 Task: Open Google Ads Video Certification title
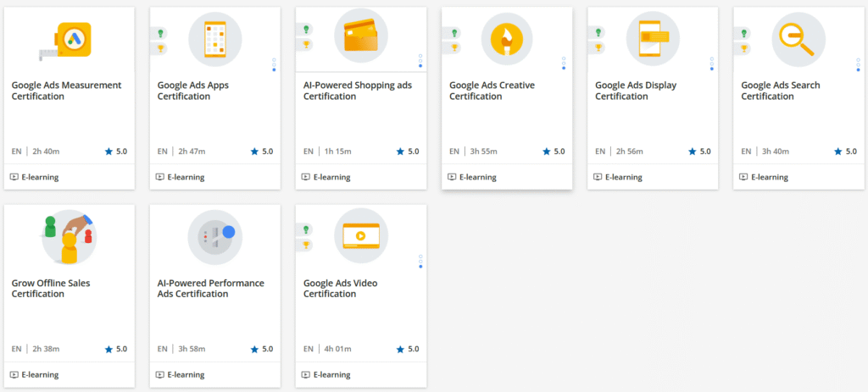[341, 288]
